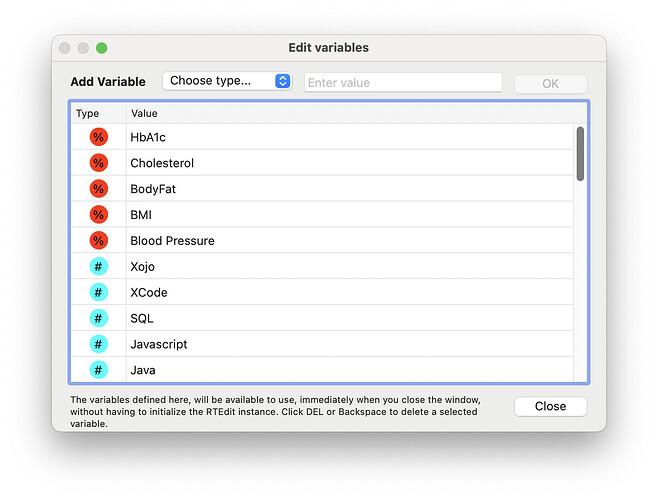Select the XCode variable row
Viewport: 658px width, 500px height.
tap(322, 292)
